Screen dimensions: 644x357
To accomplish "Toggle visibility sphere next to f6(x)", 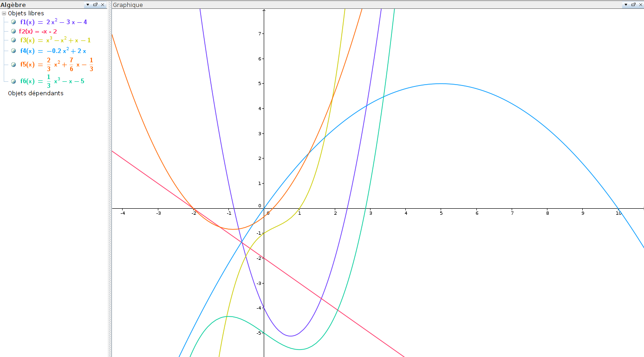I will (13, 81).
